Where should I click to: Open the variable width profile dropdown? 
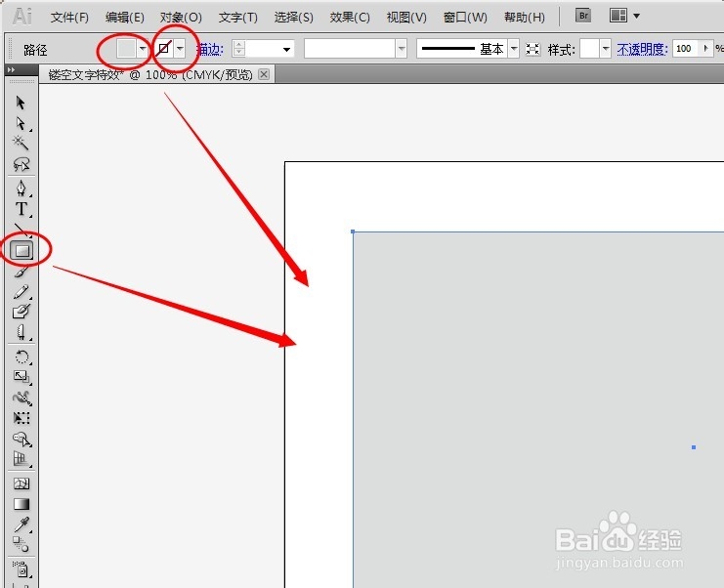point(402,48)
